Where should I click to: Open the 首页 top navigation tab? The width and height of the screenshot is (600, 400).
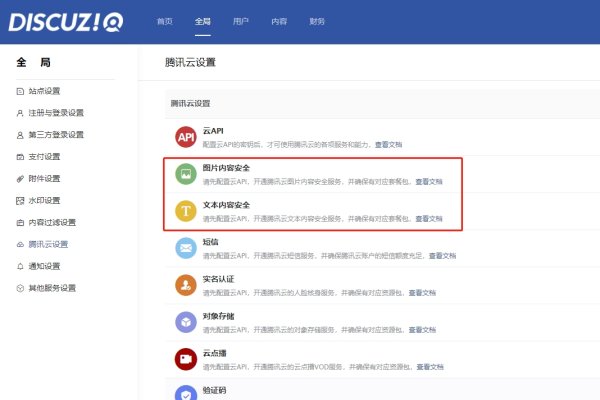pos(165,21)
